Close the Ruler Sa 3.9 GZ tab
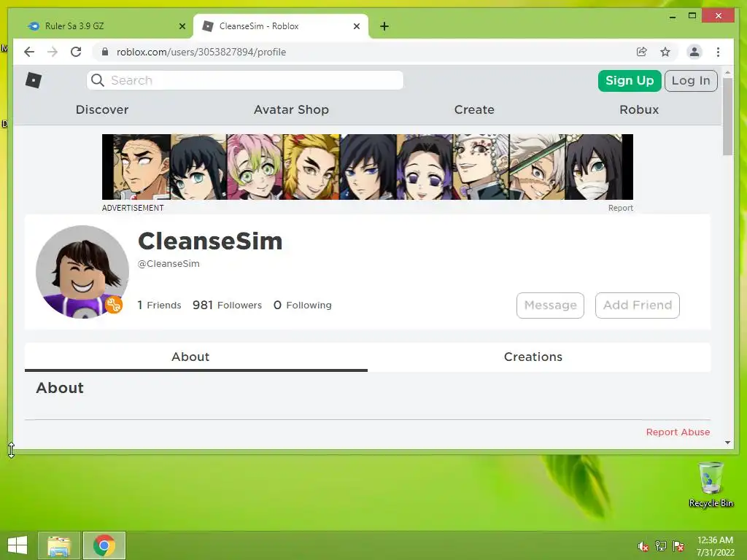 [182, 26]
